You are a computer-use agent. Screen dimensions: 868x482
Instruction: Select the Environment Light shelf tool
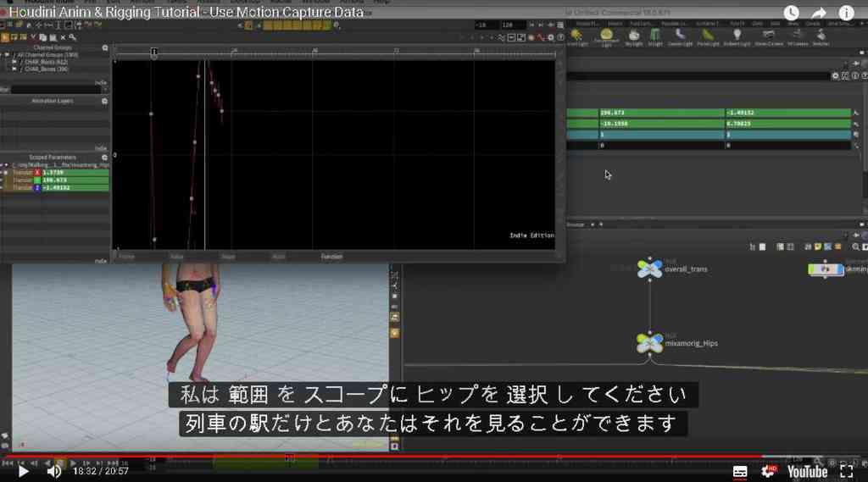tap(606, 37)
